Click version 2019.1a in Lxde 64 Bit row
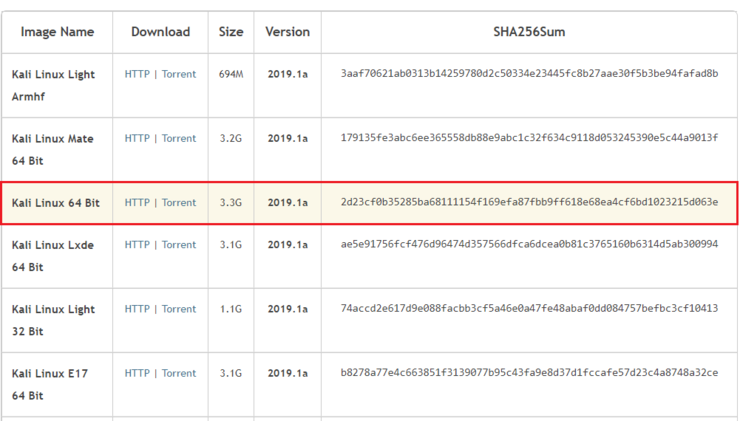Viewport: 740px width, 421px height. coord(287,244)
